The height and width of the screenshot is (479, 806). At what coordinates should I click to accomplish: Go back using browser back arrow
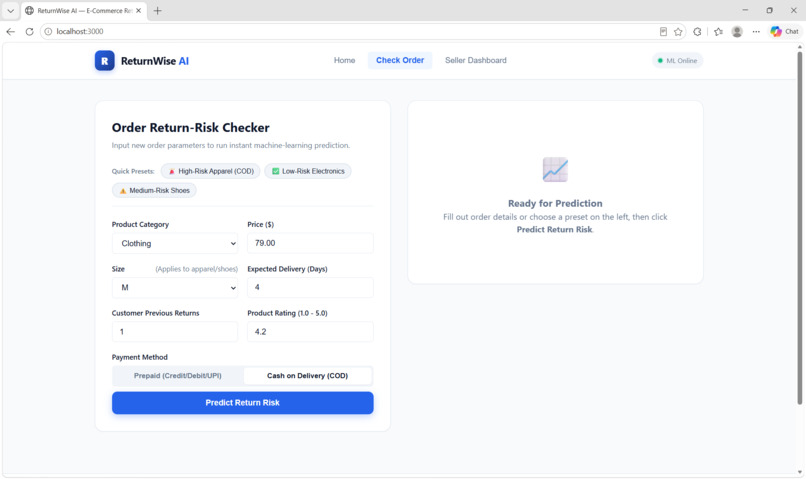(x=11, y=31)
